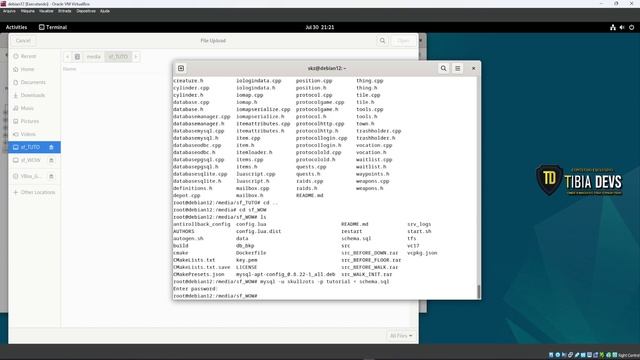Select Pictures in the file dialog sidebar

(x=34, y=121)
